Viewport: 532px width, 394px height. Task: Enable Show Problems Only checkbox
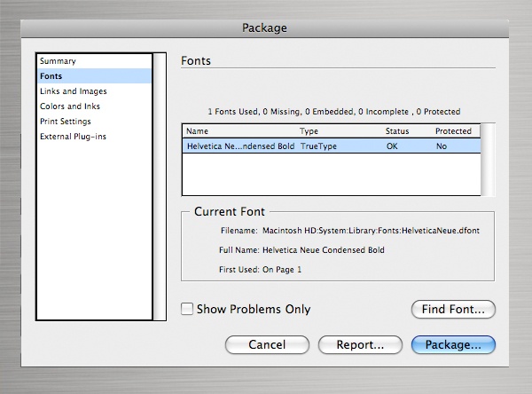187,309
